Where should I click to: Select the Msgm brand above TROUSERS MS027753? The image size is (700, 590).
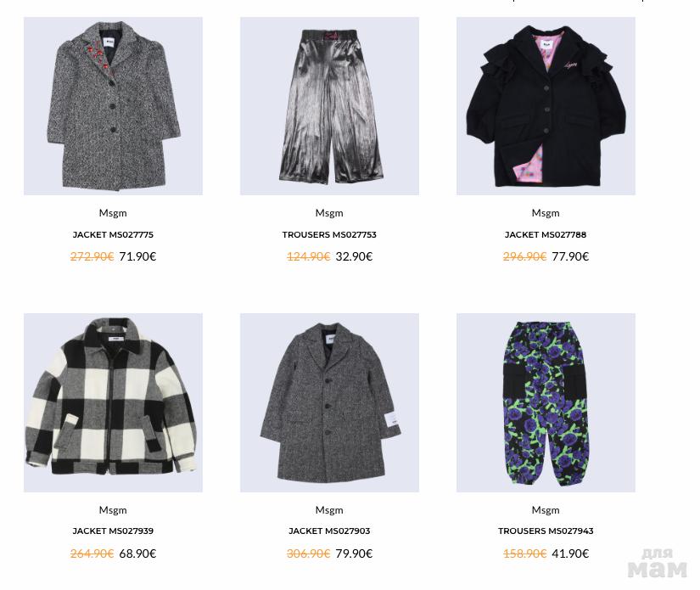(x=329, y=213)
